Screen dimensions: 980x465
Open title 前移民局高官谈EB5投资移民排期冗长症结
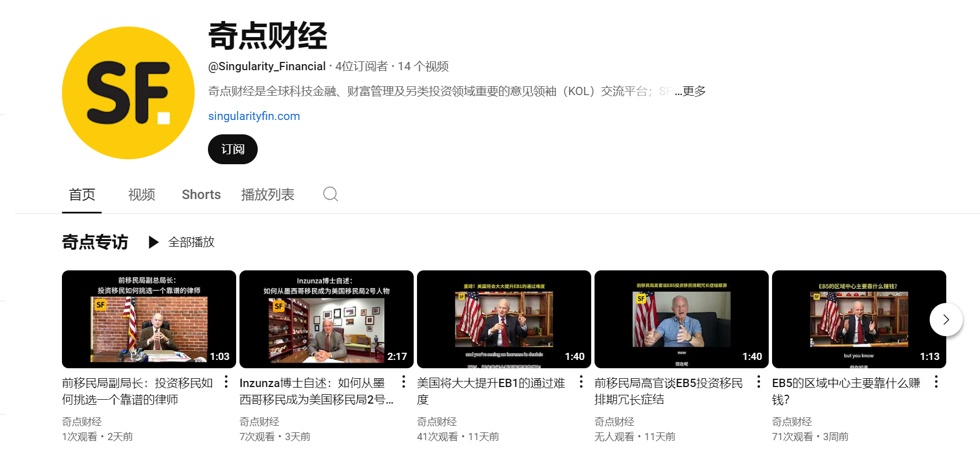coord(669,391)
